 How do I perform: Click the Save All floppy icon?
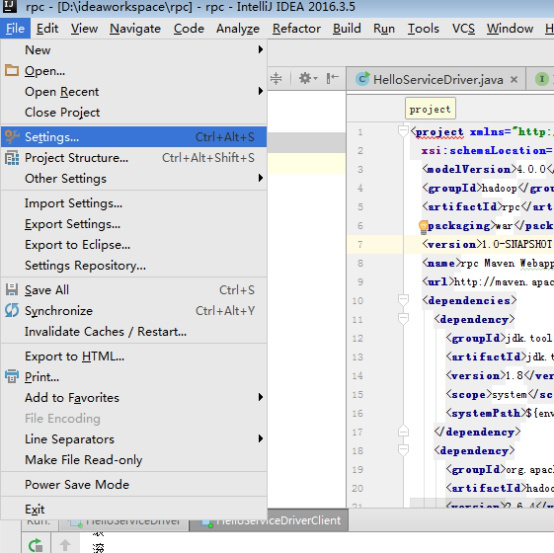coord(12,290)
